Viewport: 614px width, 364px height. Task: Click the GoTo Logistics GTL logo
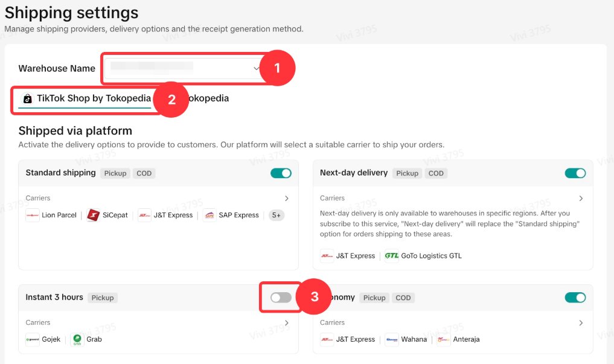coord(392,256)
